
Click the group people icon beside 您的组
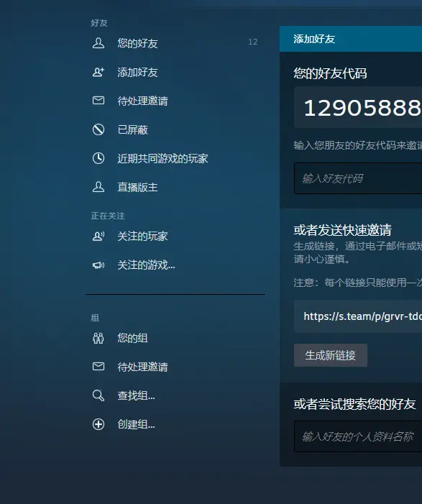[x=98, y=338]
